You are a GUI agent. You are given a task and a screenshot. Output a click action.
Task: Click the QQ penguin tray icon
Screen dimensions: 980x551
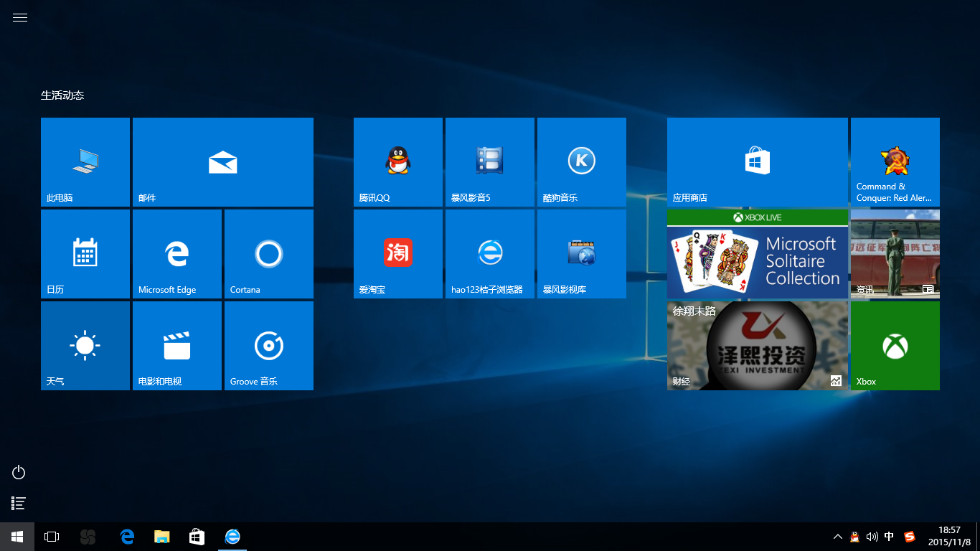(854, 537)
